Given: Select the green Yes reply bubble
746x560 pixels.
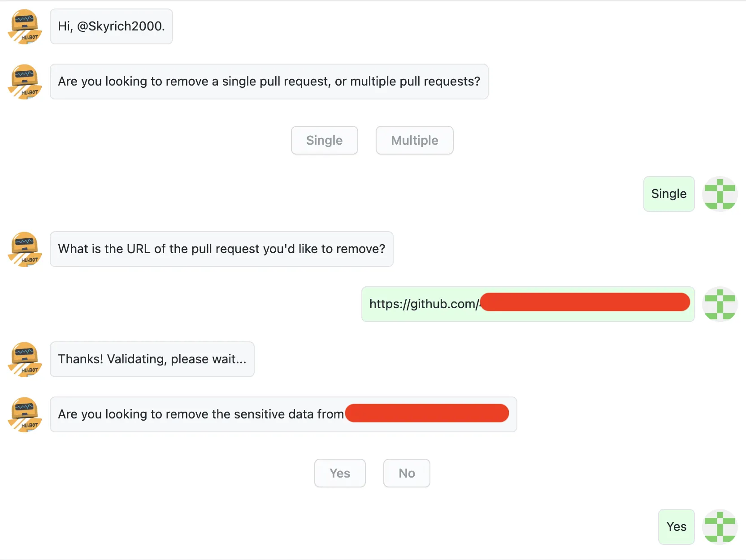Looking at the screenshot, I should (677, 527).
